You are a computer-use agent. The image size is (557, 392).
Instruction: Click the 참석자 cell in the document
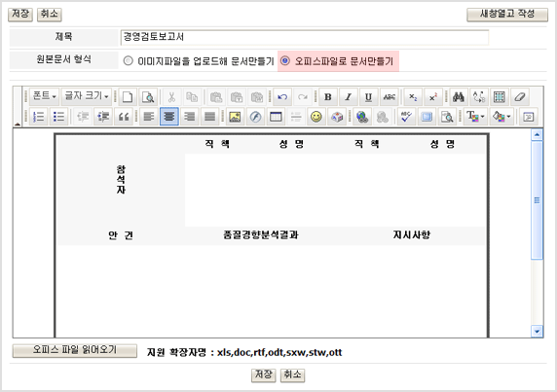(x=121, y=180)
